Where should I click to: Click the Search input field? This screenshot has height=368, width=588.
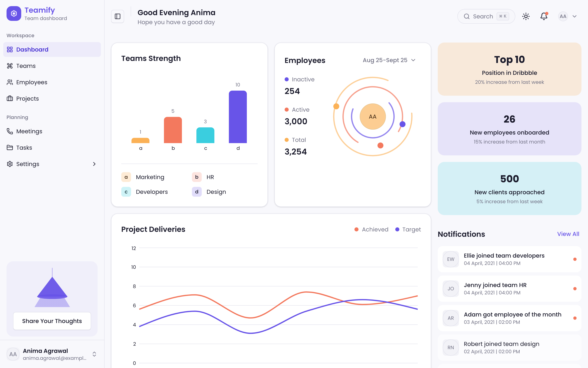pyautogui.click(x=486, y=16)
